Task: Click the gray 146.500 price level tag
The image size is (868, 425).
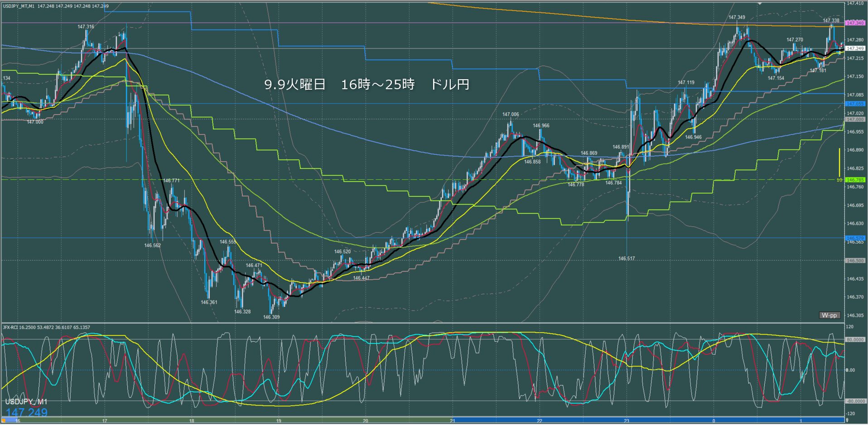Action: tap(855, 261)
